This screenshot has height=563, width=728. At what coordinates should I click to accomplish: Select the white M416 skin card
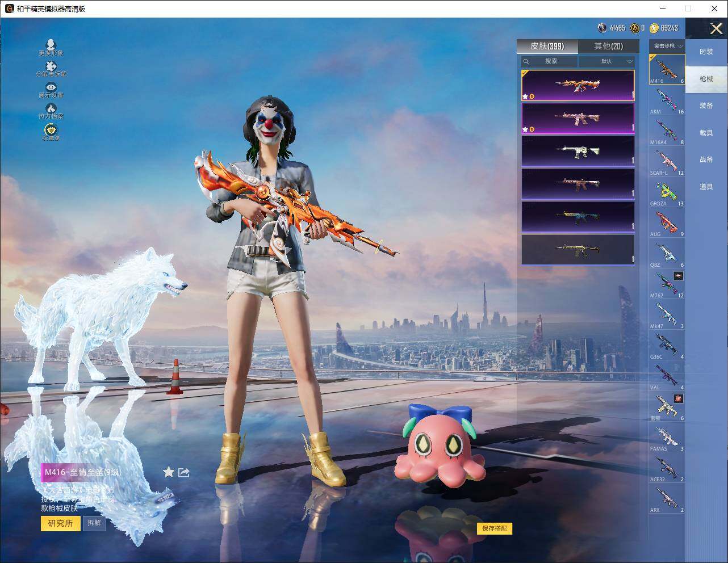pos(578,151)
